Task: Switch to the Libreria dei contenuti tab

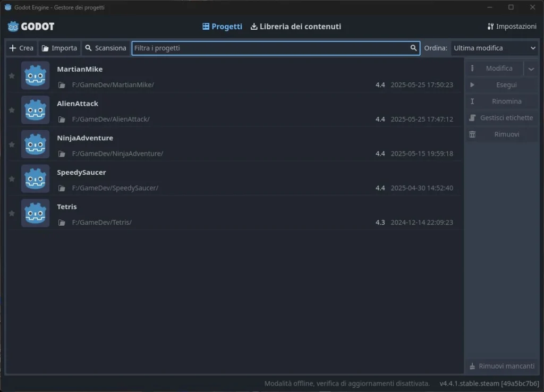Action: coord(296,25)
